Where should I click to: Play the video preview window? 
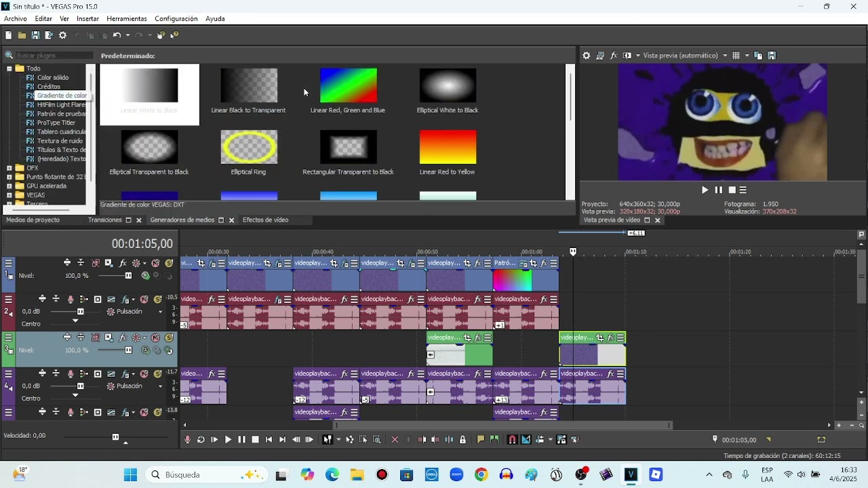(x=705, y=190)
